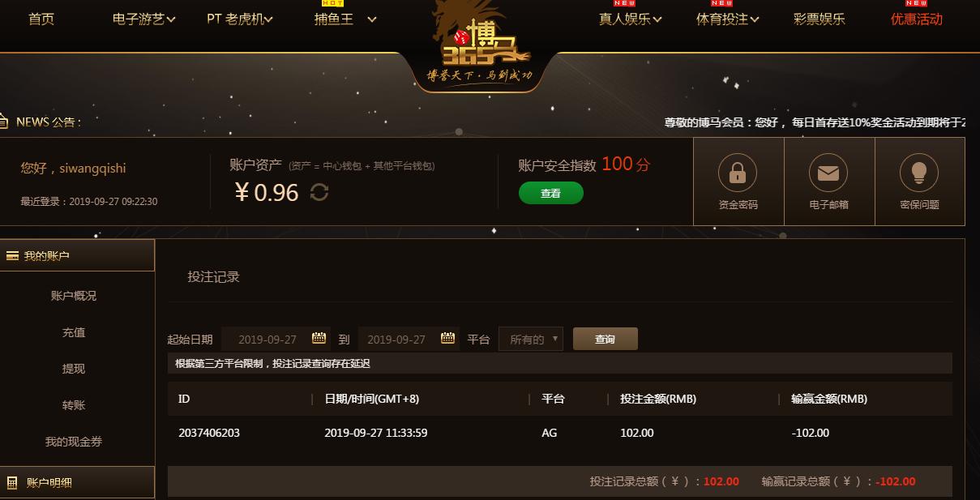Screen dimensions: 980x500
Task: Open the end date calendar icon
Action: point(447,338)
